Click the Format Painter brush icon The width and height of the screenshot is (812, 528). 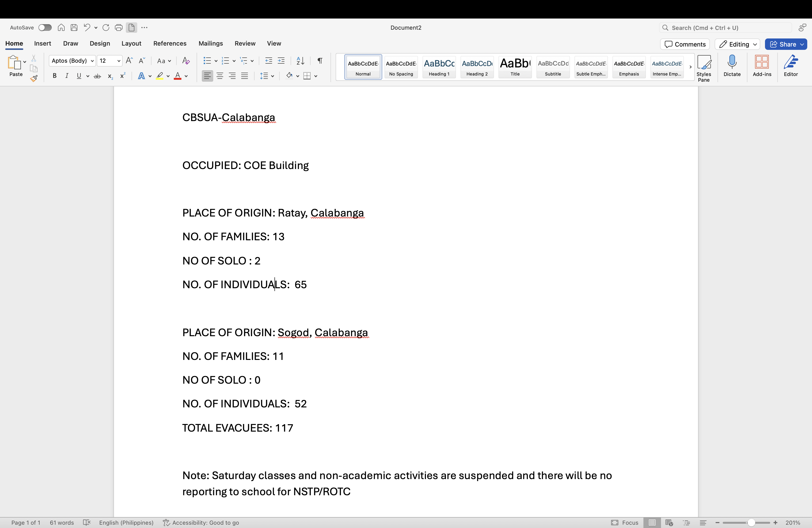click(x=34, y=79)
